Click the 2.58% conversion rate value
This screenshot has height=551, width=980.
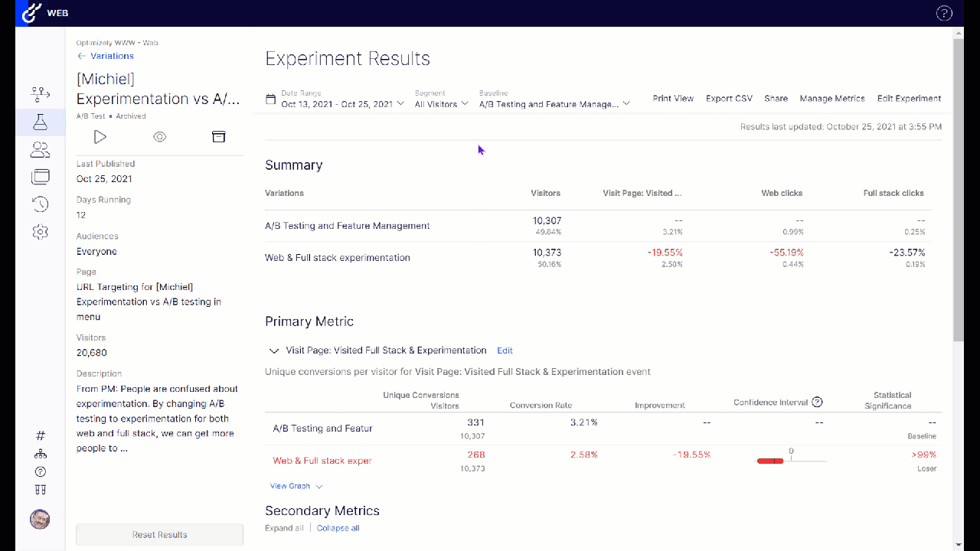584,455
